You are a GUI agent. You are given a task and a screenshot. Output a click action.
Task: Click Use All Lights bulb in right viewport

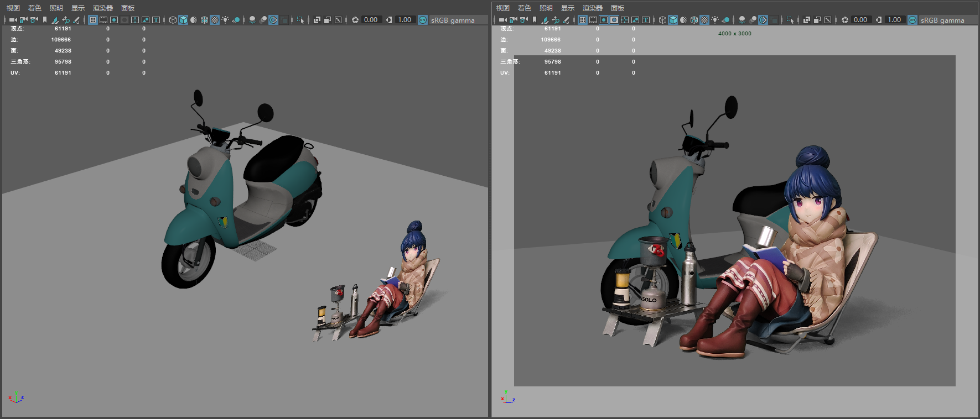pyautogui.click(x=715, y=20)
